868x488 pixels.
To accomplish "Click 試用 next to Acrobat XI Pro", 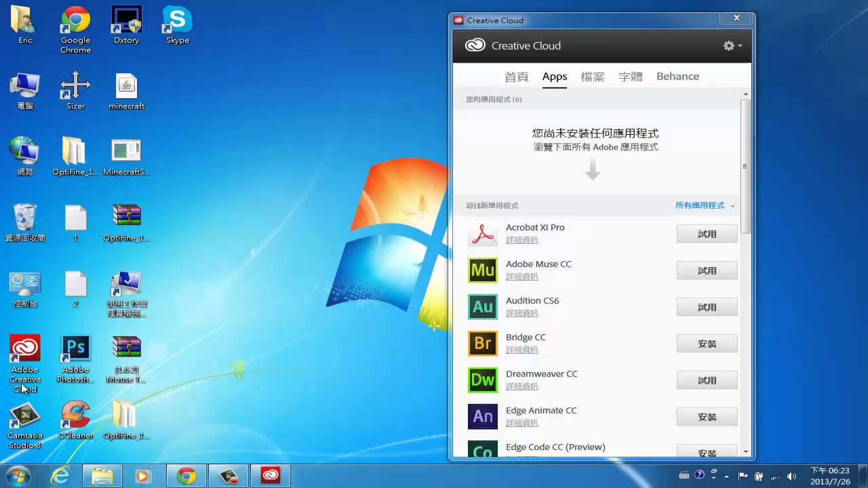I will 707,233.
